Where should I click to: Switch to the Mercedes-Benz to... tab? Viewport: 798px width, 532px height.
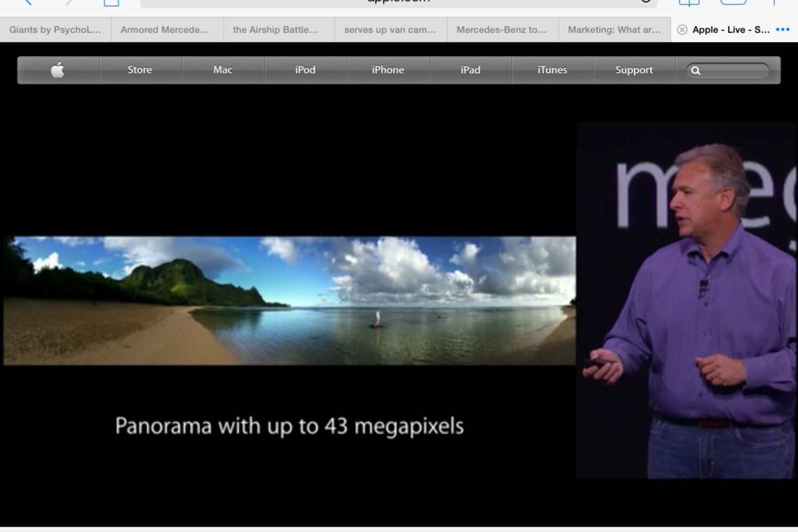tap(502, 30)
